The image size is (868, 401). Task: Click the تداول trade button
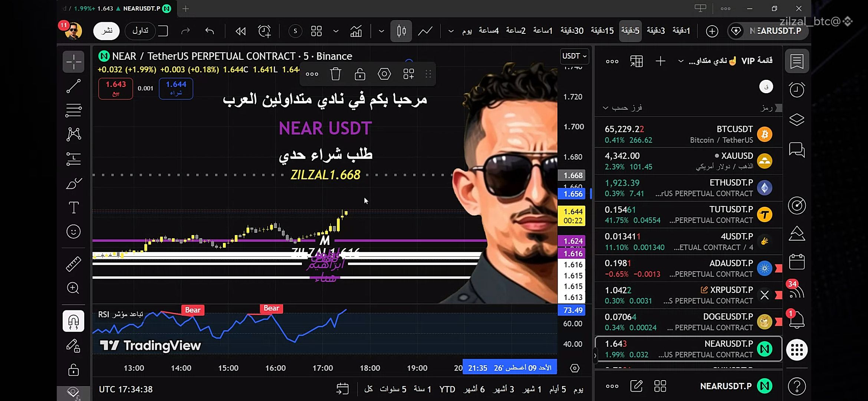coord(140,31)
